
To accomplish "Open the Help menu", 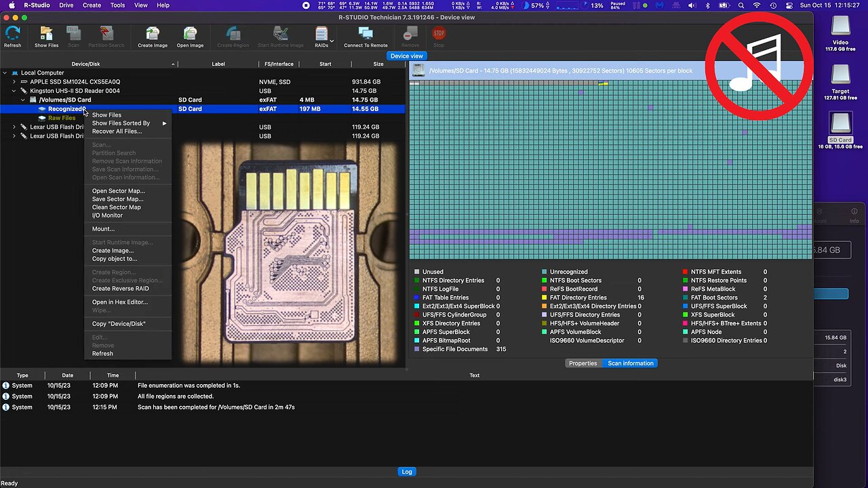I will point(163,5).
